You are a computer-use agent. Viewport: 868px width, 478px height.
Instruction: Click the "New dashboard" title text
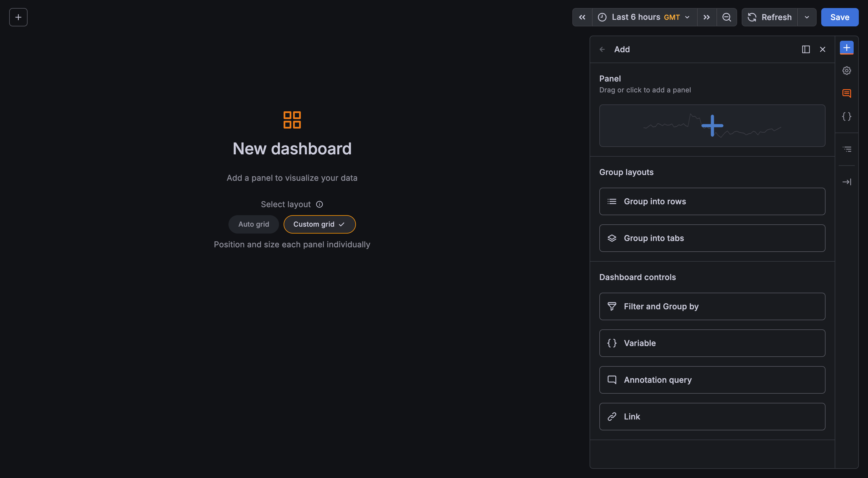(x=292, y=149)
